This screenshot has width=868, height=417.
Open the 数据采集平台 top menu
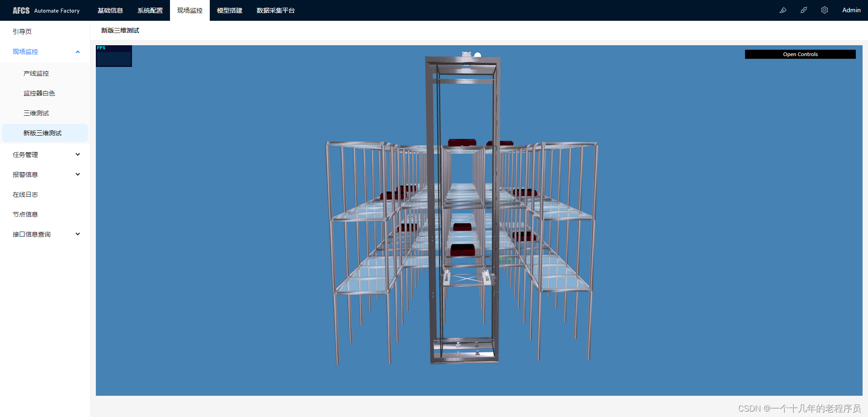pyautogui.click(x=276, y=10)
